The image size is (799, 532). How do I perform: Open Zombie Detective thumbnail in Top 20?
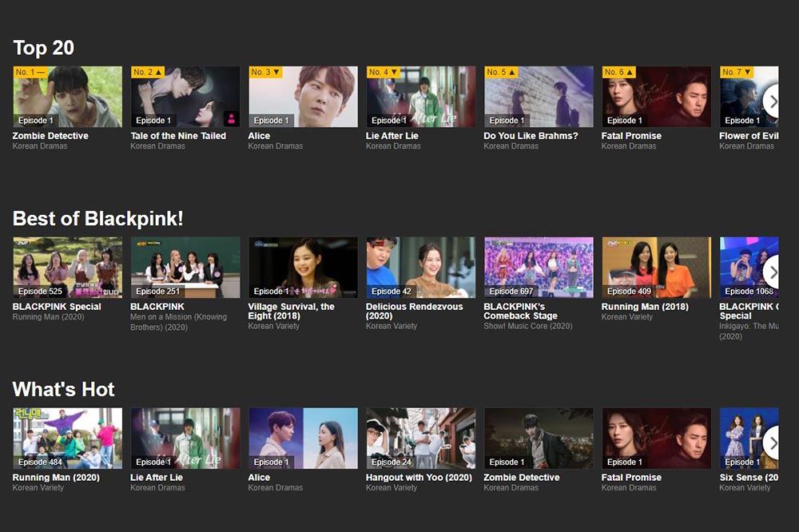point(68,97)
